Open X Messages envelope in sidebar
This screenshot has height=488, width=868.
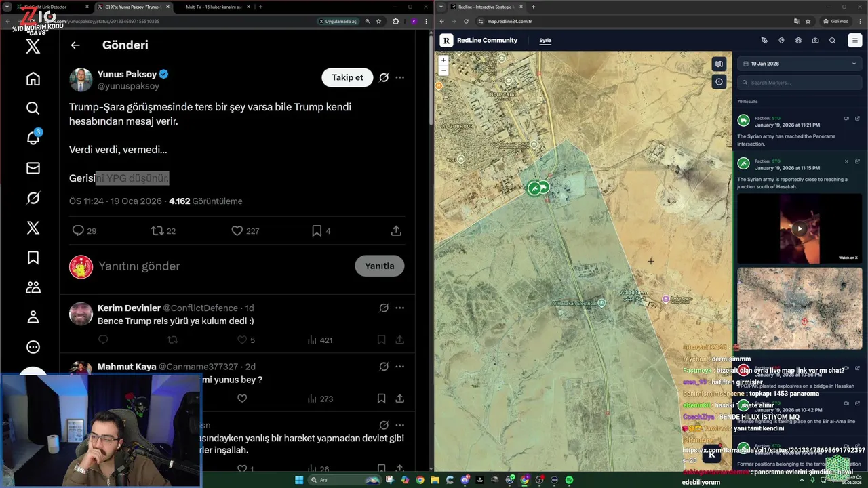click(33, 168)
